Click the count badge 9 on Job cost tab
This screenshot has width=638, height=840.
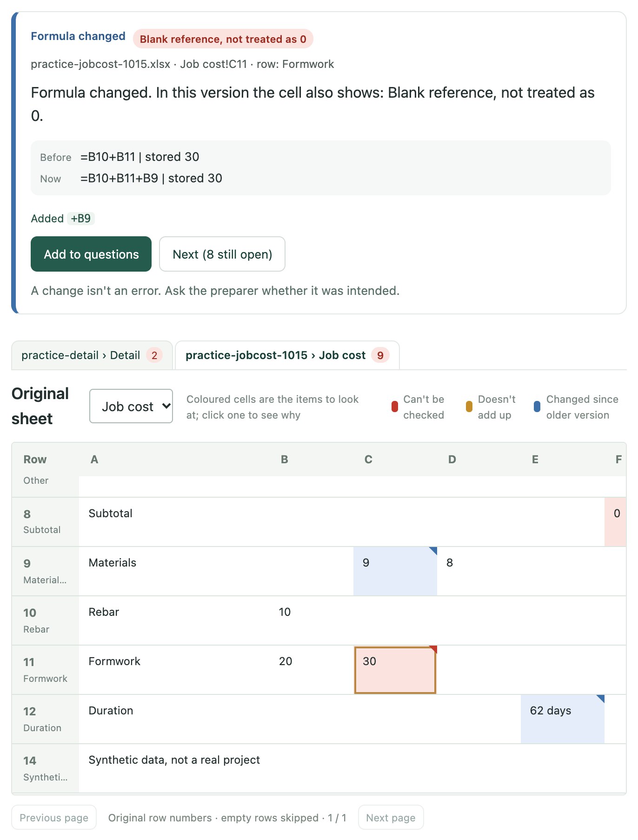tap(380, 355)
